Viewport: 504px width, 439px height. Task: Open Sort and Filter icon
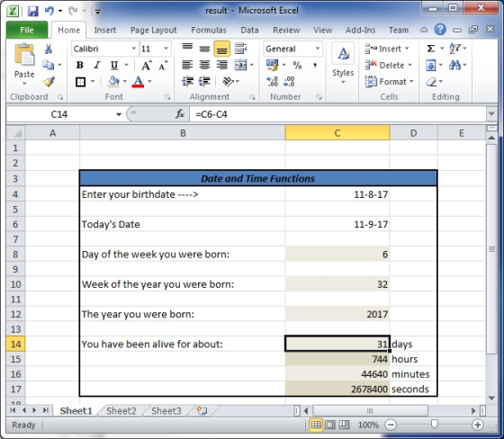point(455,49)
